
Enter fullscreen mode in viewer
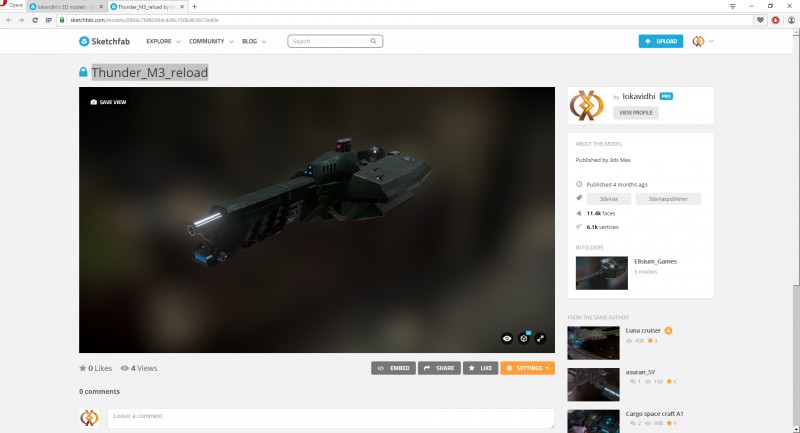click(540, 338)
